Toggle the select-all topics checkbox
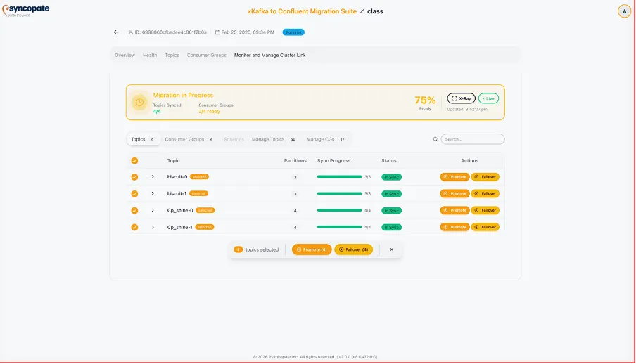Image resolution: width=636 pixels, height=364 pixels. click(134, 160)
